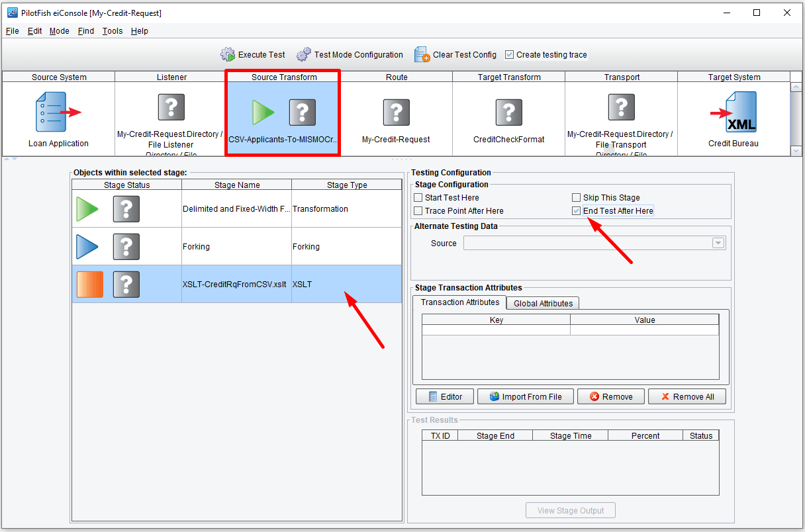Click the empty Key cell in attributes table
The width and height of the screenshot is (805, 532).
pyautogui.click(x=497, y=330)
